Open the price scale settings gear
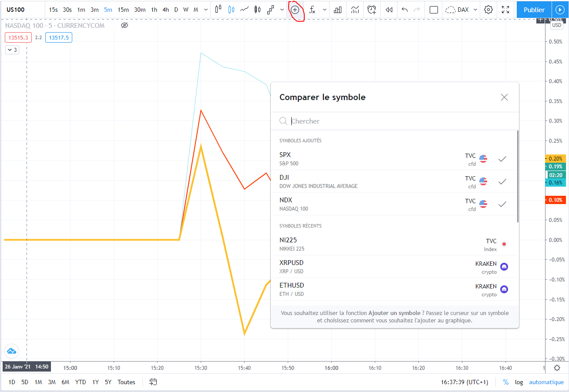This screenshot has height=392, width=569. tap(557, 368)
